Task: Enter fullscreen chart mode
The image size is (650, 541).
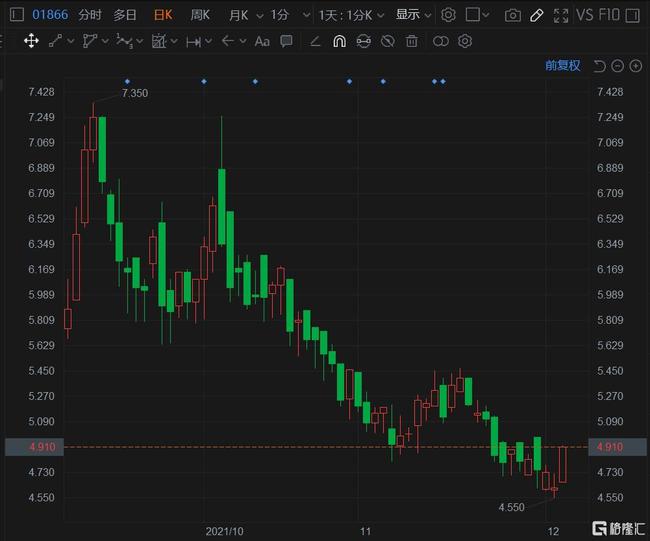Action: point(560,16)
